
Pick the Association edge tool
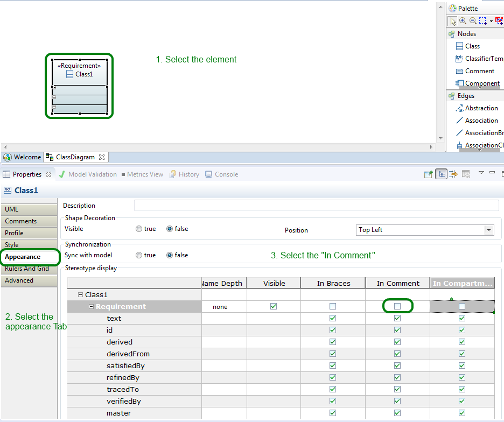[477, 121]
